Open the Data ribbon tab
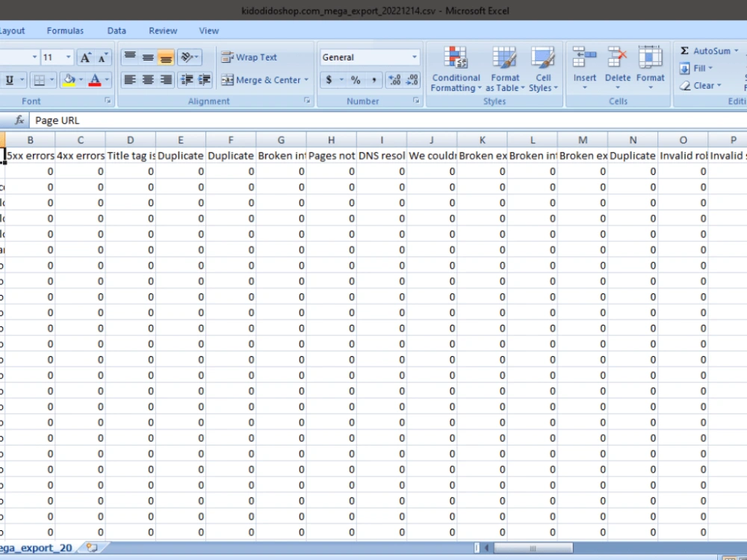 pos(117,31)
